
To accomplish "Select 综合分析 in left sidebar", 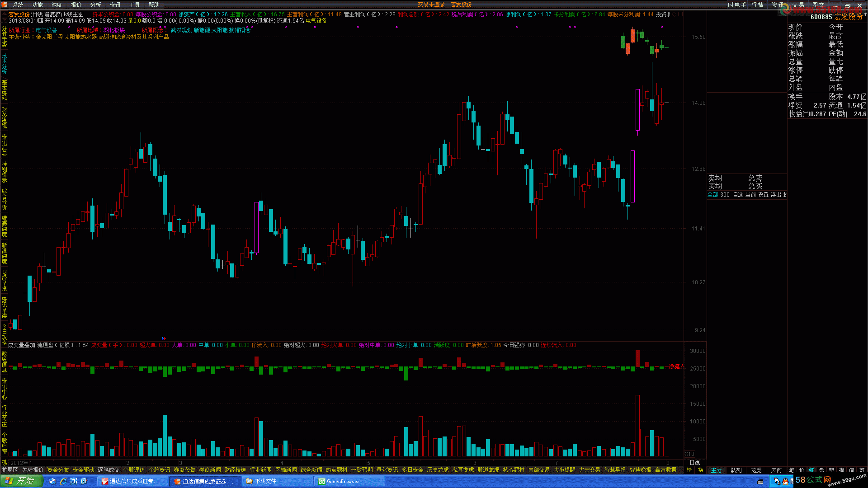I will 4,199.
